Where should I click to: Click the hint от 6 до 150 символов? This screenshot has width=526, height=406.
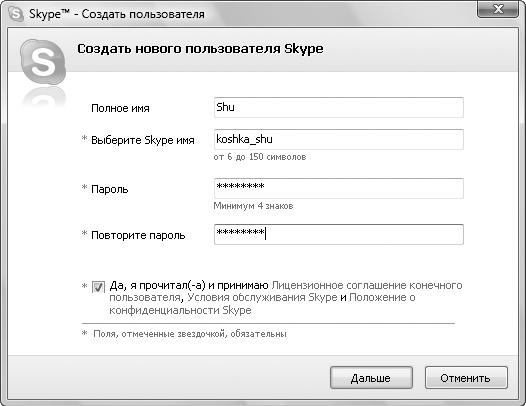pyautogui.click(x=260, y=157)
